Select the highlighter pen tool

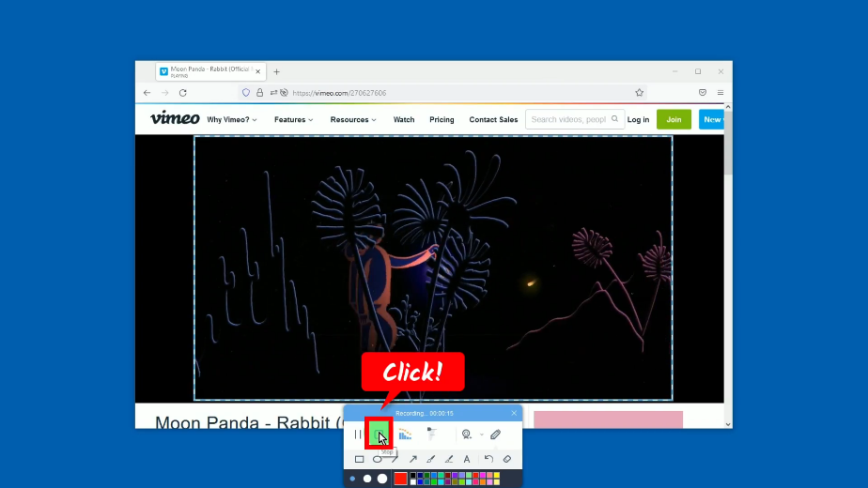coord(449,459)
